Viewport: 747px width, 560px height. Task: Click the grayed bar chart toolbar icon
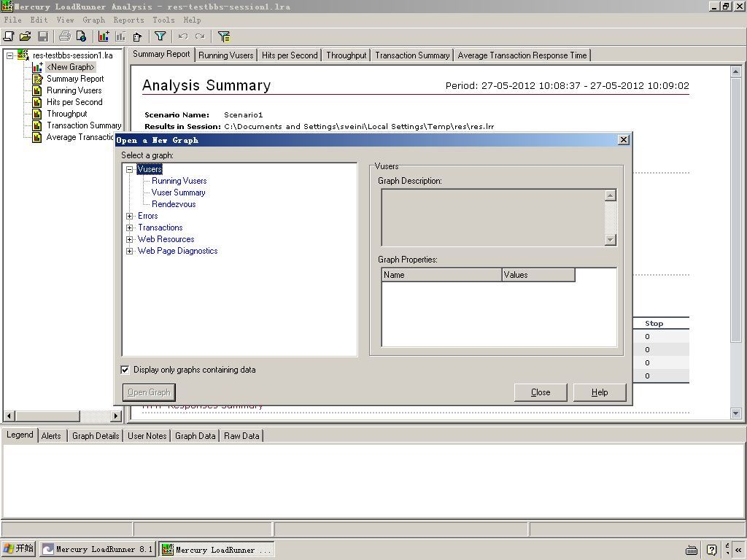coord(120,36)
